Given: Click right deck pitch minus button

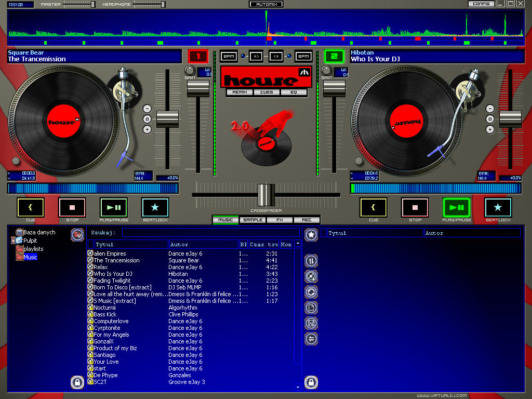Looking at the screenshot, I should click(490, 109).
